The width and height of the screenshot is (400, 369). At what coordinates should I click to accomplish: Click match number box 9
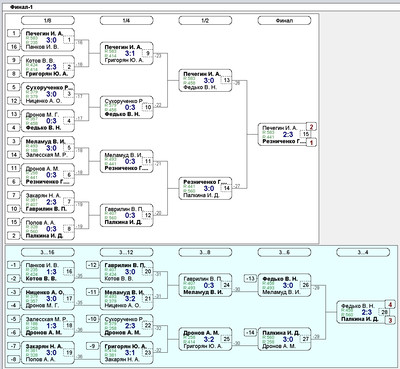pyautogui.click(x=148, y=53)
